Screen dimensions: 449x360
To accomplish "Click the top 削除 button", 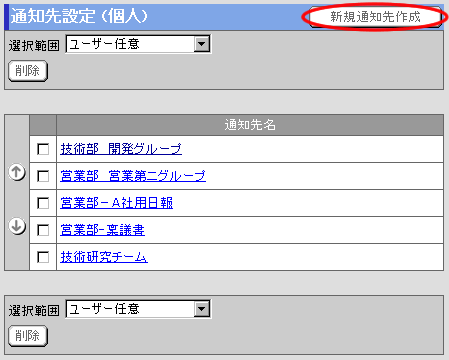I will point(28,71).
